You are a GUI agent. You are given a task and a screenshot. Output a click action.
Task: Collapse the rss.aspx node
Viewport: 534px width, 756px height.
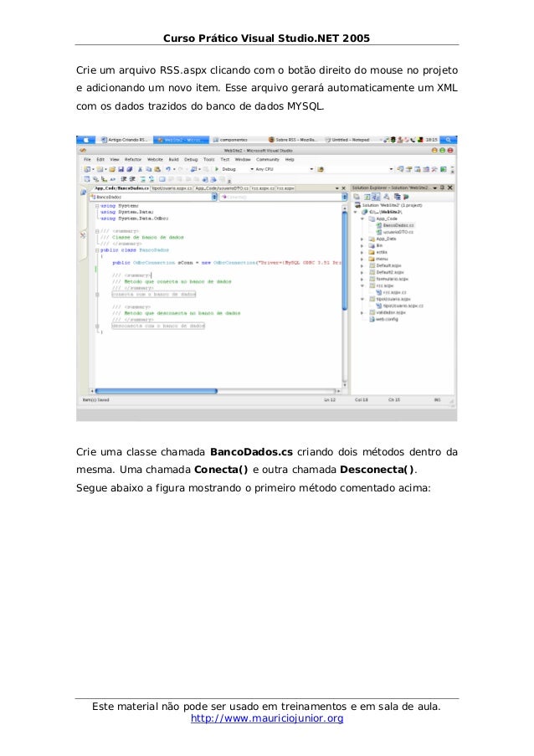coord(362,285)
